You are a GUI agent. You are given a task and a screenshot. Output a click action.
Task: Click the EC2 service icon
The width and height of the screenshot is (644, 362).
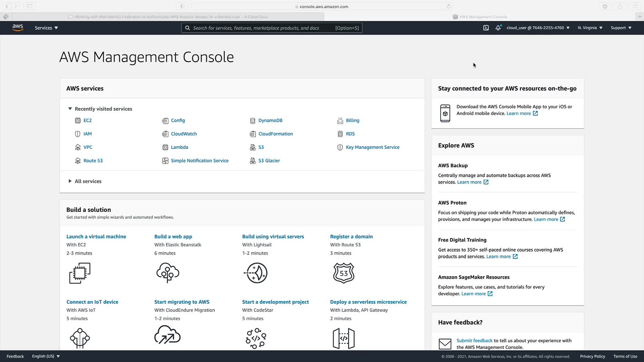78,120
